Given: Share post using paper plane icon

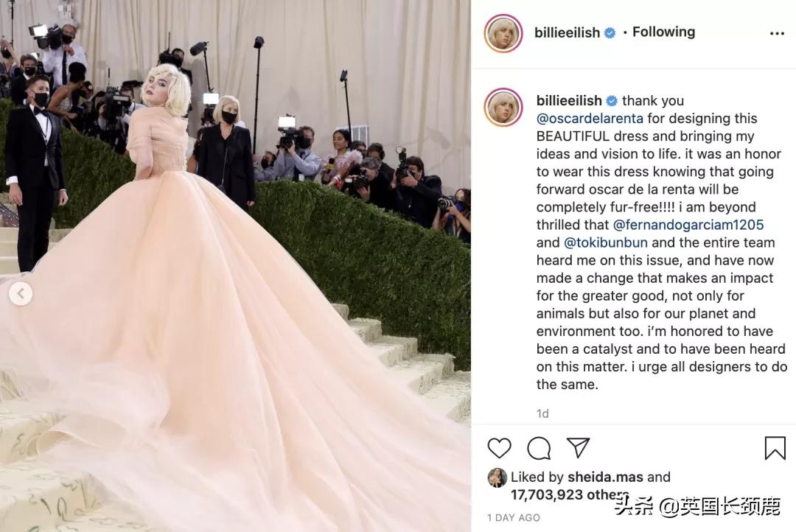Looking at the screenshot, I should pos(579,448).
